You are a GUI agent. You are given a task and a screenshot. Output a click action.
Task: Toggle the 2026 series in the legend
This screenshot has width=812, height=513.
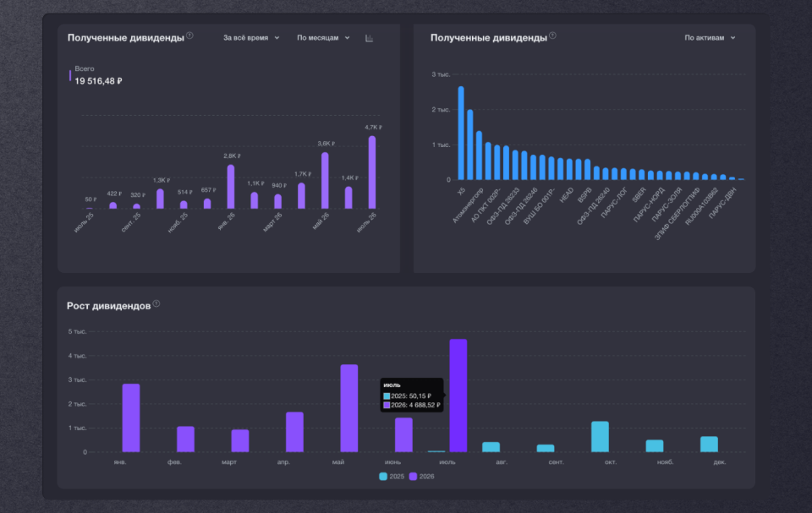point(421,477)
